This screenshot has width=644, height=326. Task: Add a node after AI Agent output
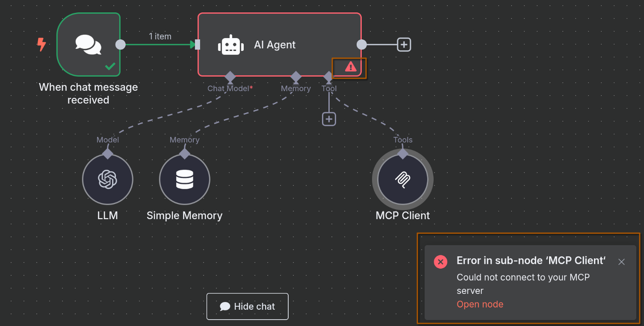click(x=404, y=45)
